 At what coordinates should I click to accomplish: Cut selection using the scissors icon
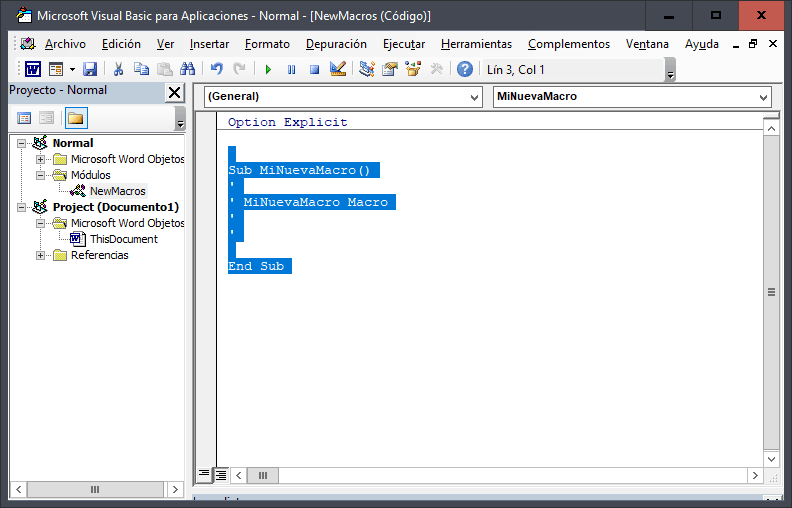[x=118, y=69]
